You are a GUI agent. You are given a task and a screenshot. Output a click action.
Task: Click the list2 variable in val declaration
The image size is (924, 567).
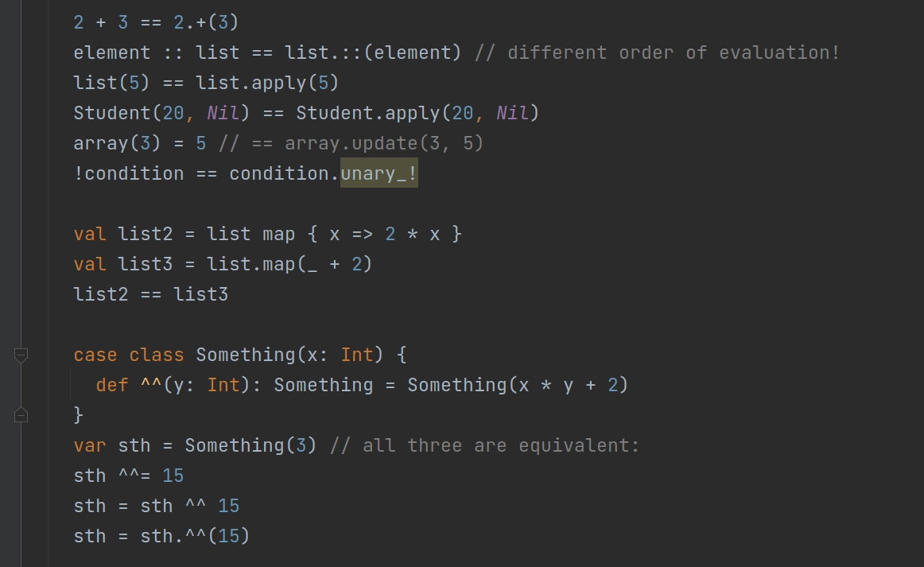point(145,234)
